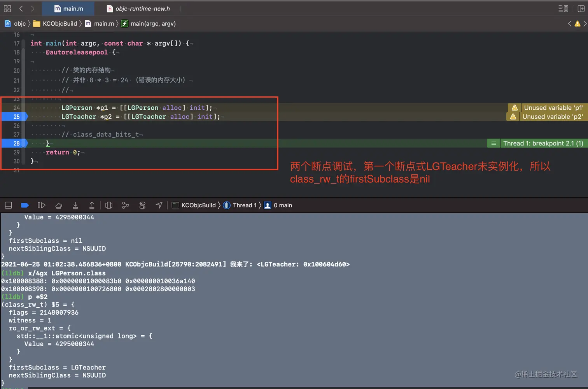Click 'p *$2' console command
The image size is (588, 389).
click(38, 296)
